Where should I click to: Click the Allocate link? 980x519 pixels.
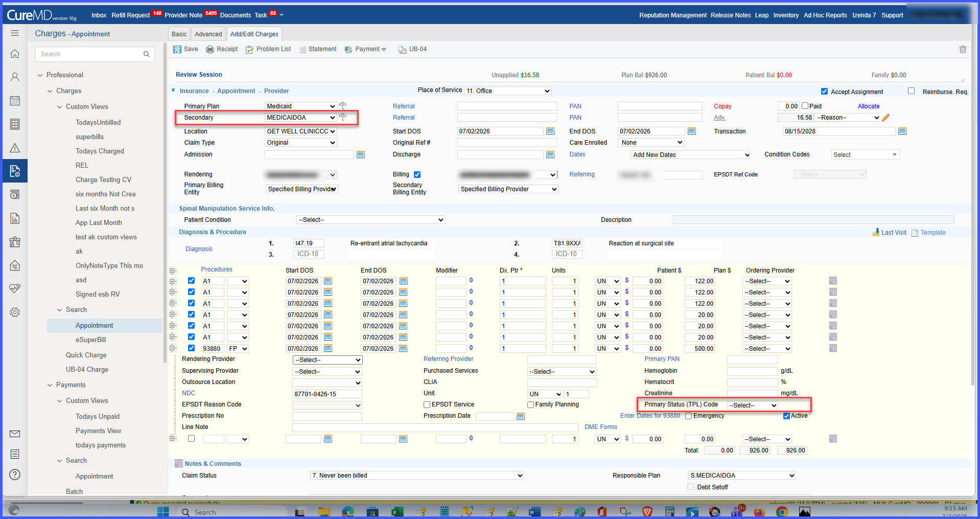869,106
